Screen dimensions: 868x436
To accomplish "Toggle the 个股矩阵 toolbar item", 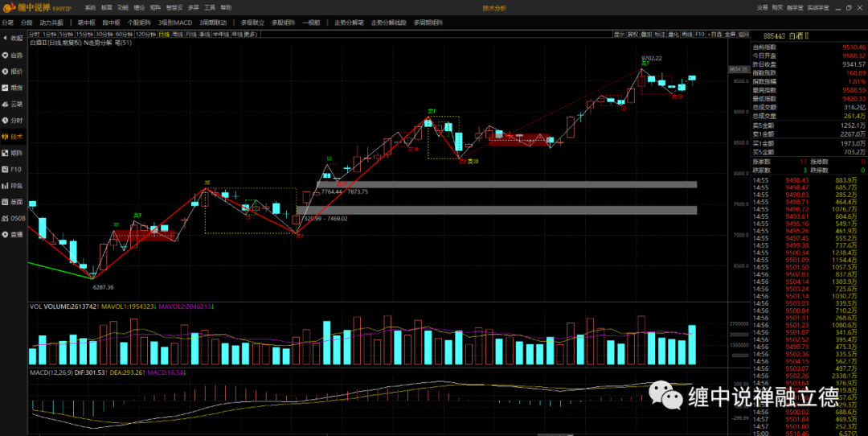I will click(139, 23).
